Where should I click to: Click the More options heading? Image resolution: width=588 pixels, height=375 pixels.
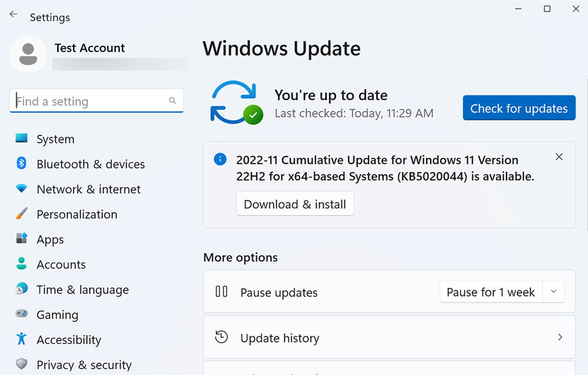pyautogui.click(x=241, y=257)
